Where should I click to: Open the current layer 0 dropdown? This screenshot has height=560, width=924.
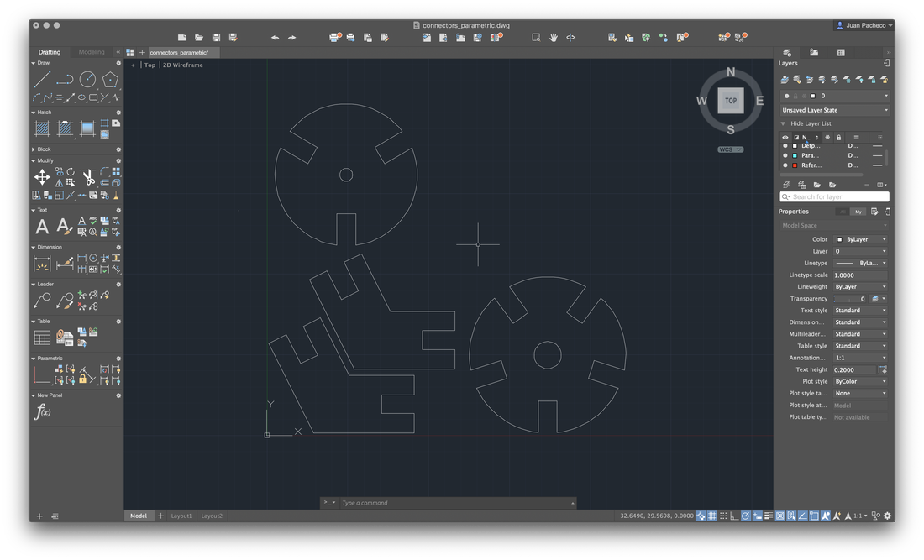pyautogui.click(x=834, y=96)
